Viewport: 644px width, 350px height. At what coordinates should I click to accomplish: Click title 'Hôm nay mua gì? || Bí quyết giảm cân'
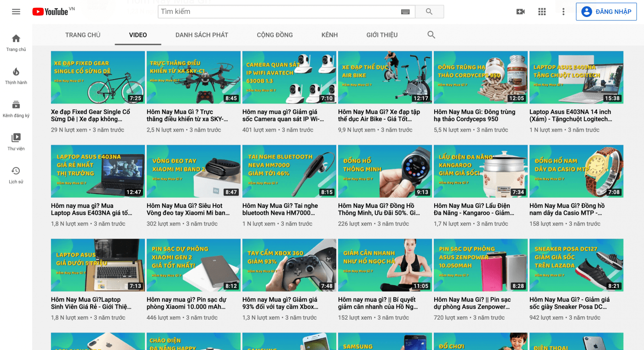pyautogui.click(x=378, y=303)
